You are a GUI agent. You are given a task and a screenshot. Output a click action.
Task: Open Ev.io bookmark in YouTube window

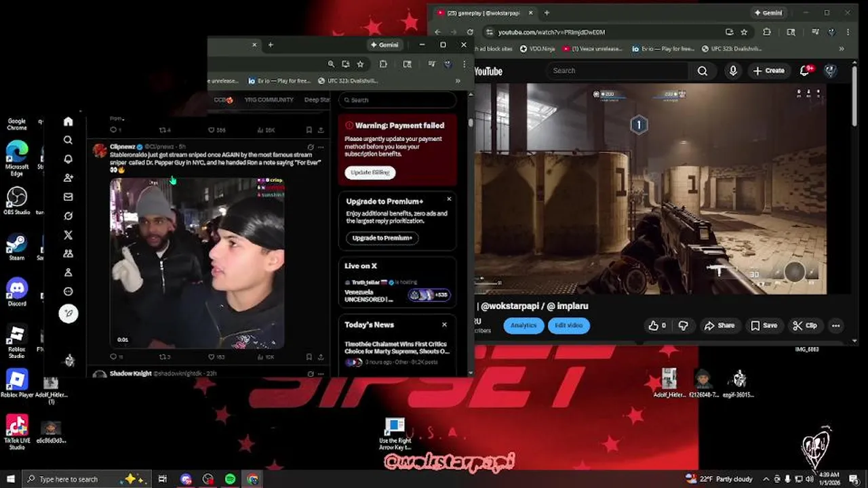coord(663,49)
